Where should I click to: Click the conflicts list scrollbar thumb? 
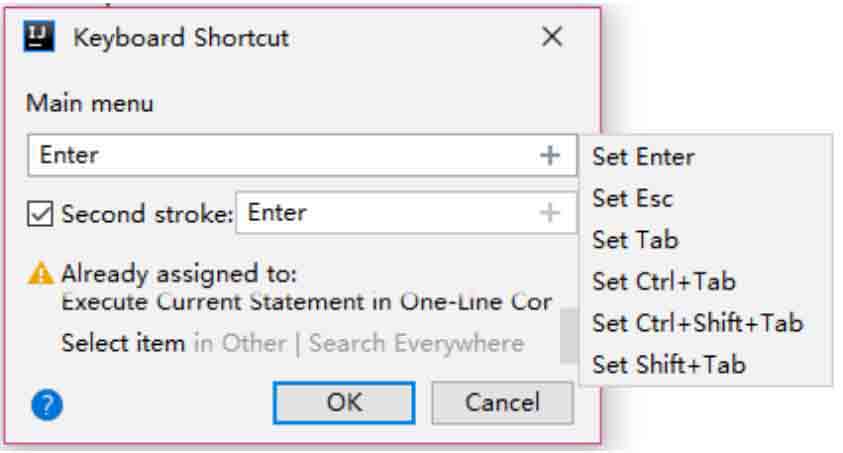(568, 333)
